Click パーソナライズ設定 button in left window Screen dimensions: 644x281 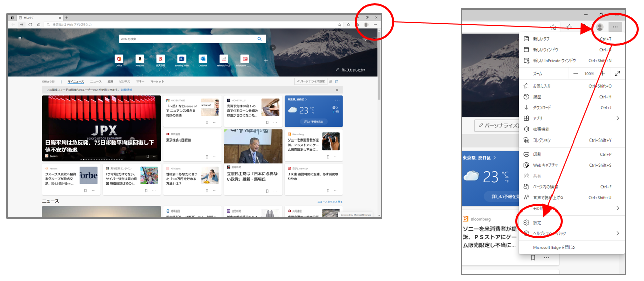coord(311,81)
